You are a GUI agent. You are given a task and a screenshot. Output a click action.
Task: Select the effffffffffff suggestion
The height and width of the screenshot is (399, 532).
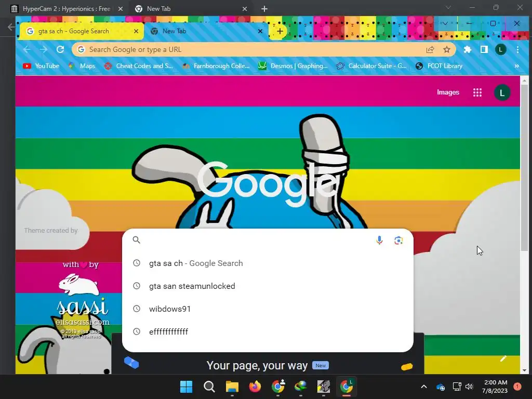[x=268, y=331]
